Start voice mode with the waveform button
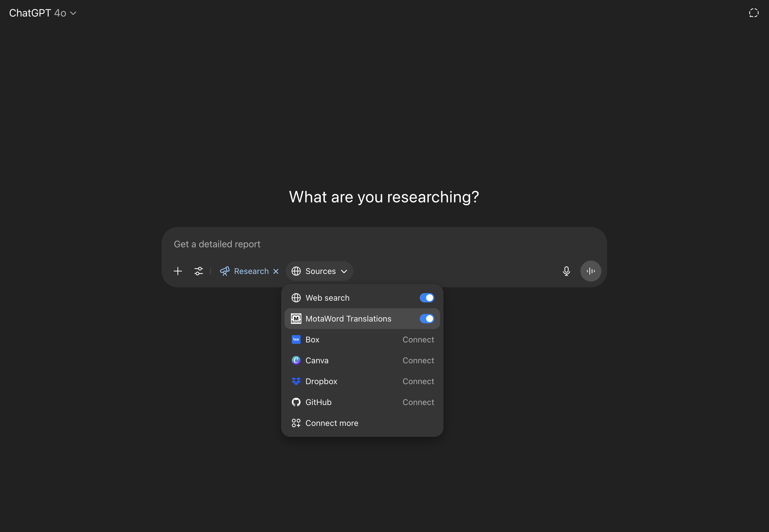The width and height of the screenshot is (769, 532). pyautogui.click(x=591, y=271)
